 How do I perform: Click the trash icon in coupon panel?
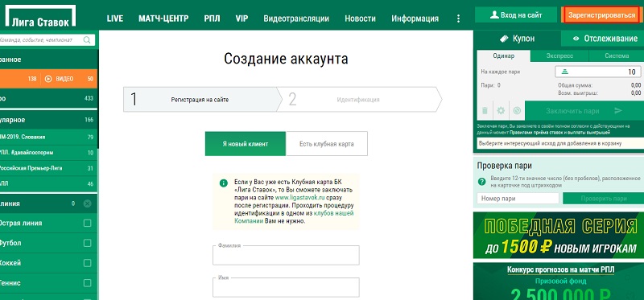coord(485,110)
